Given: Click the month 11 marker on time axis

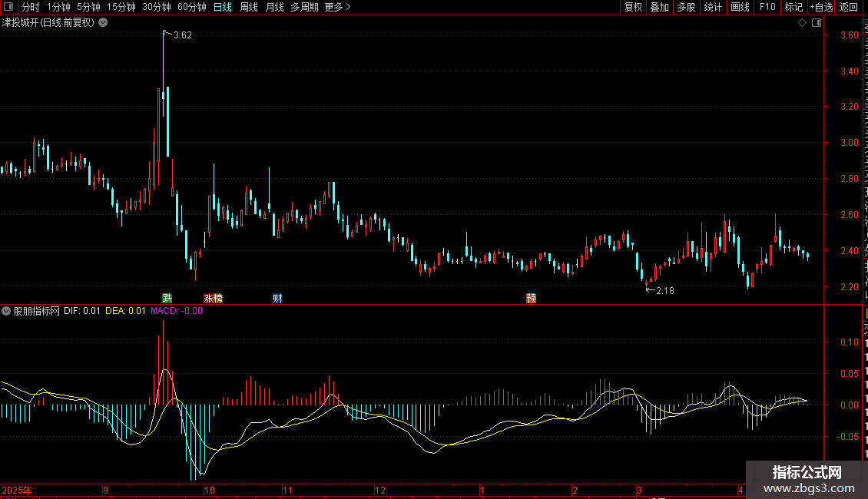Looking at the screenshot, I should pos(287,490).
